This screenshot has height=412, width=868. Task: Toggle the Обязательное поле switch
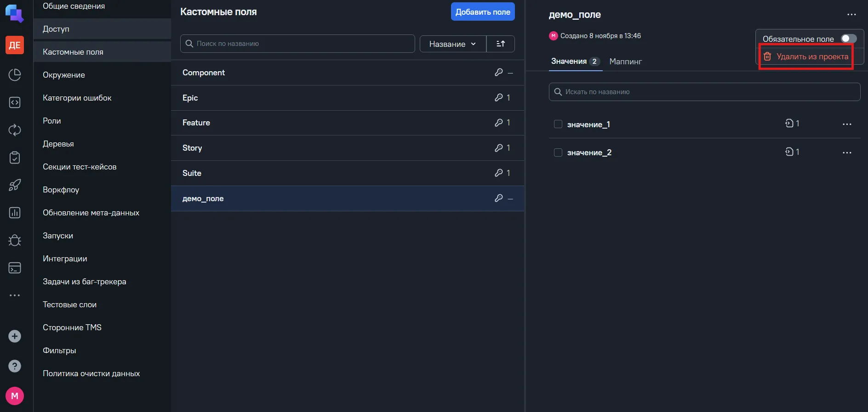click(x=849, y=39)
